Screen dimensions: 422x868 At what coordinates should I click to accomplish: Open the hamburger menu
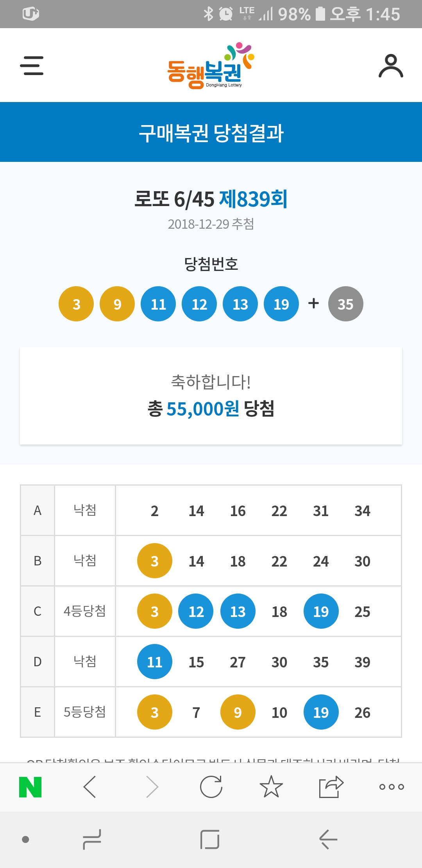click(32, 65)
